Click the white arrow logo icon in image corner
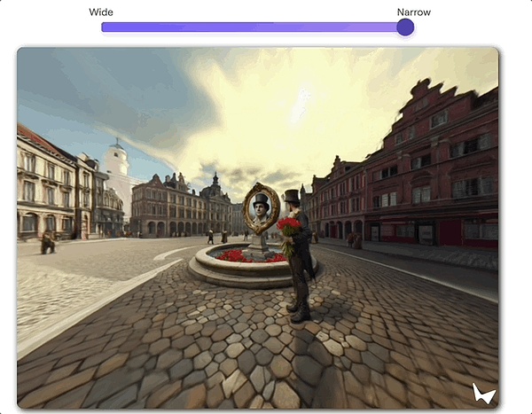This screenshot has height=414, width=532. pyautogui.click(x=482, y=393)
